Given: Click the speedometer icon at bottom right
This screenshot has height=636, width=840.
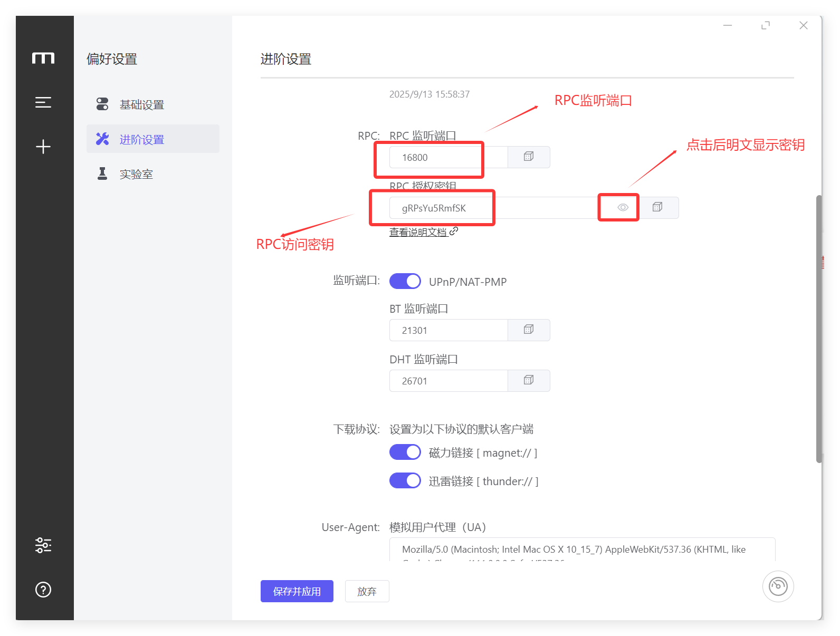Looking at the screenshot, I should click(778, 586).
